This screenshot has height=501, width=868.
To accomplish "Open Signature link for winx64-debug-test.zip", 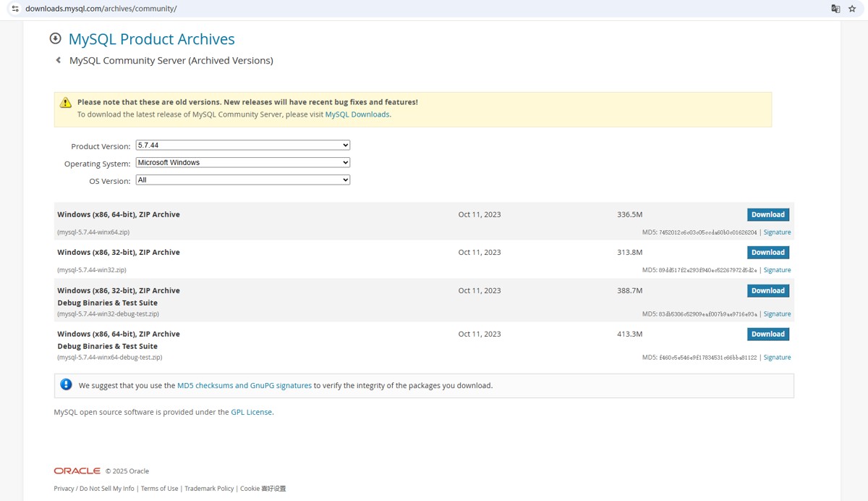I will pos(777,358).
